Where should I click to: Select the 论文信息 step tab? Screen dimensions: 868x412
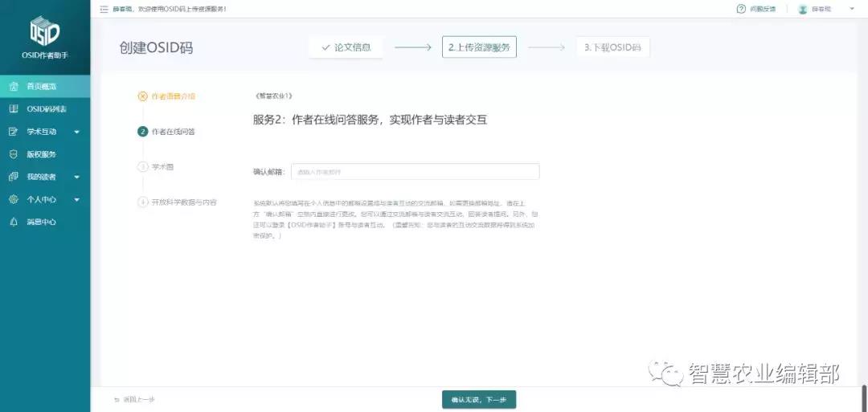coord(346,47)
